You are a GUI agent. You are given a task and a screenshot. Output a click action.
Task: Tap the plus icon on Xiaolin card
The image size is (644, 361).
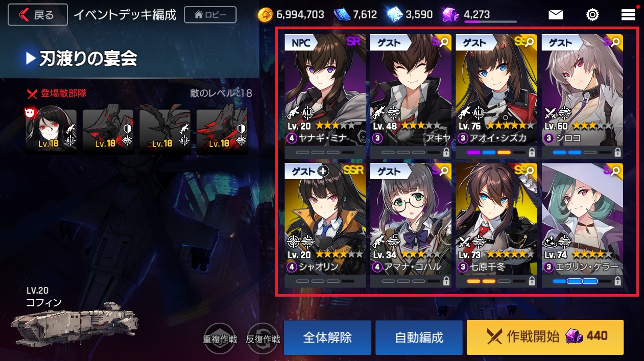coord(322,171)
